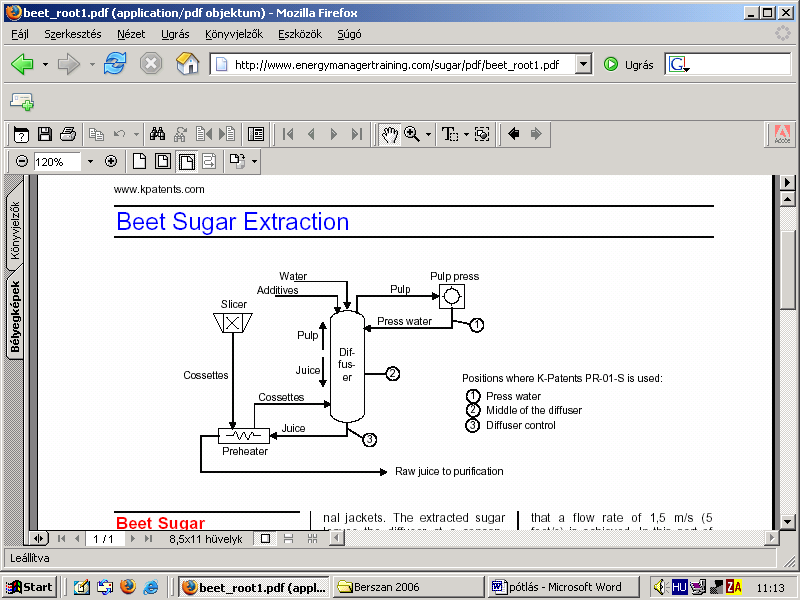Click the www.kpatents.com text in the PDF

(159, 189)
